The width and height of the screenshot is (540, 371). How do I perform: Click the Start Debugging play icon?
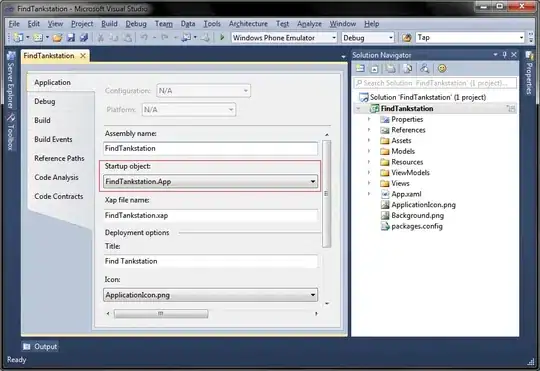click(x=222, y=37)
